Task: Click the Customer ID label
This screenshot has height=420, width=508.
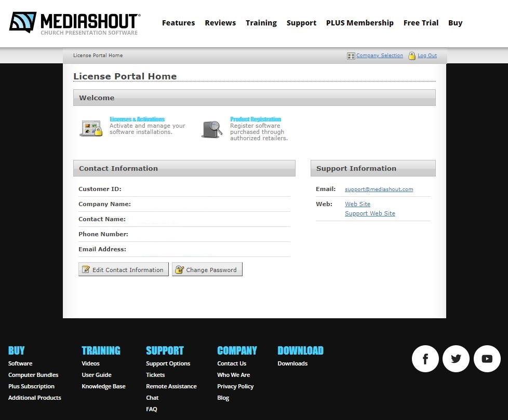Action: point(100,189)
